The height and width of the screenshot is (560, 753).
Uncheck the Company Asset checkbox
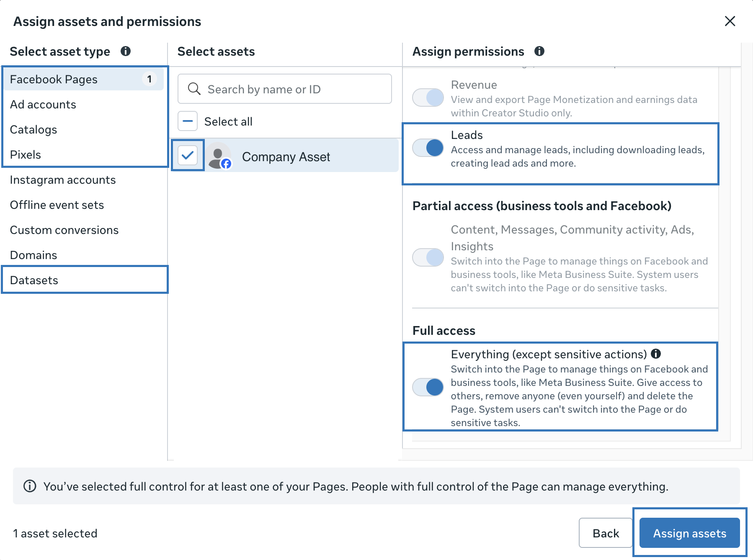(x=188, y=155)
